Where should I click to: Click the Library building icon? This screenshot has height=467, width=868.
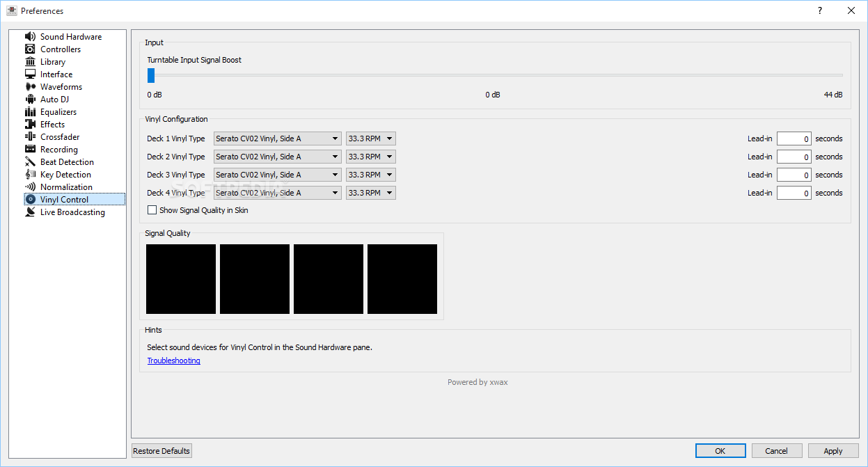coord(30,62)
